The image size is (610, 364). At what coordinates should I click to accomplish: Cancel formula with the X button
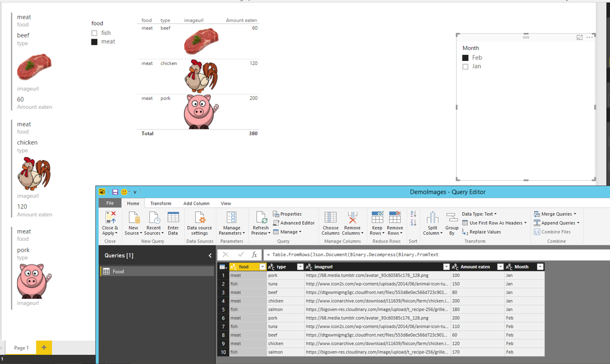225,255
